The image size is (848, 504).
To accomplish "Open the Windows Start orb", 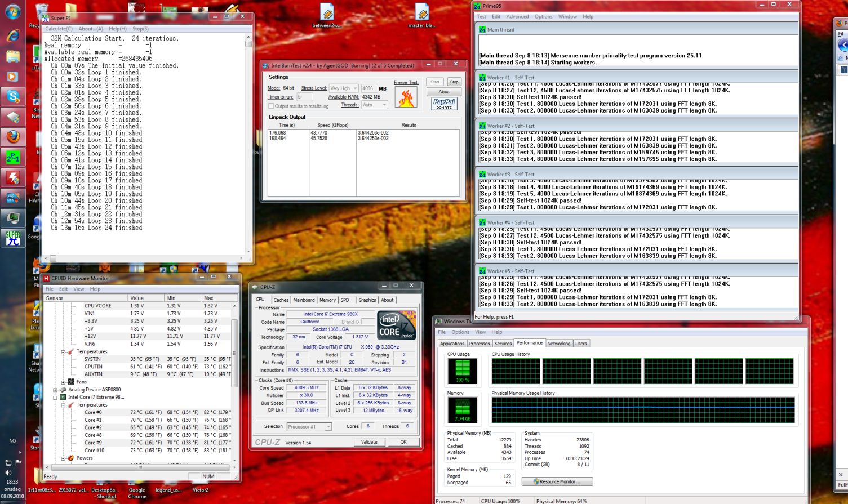I will [x=12, y=12].
